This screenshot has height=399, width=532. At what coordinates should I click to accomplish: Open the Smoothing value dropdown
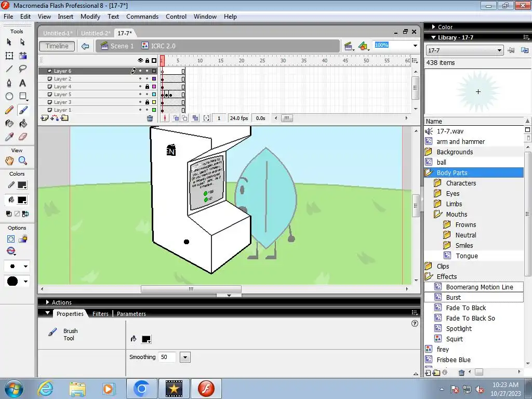pyautogui.click(x=185, y=357)
